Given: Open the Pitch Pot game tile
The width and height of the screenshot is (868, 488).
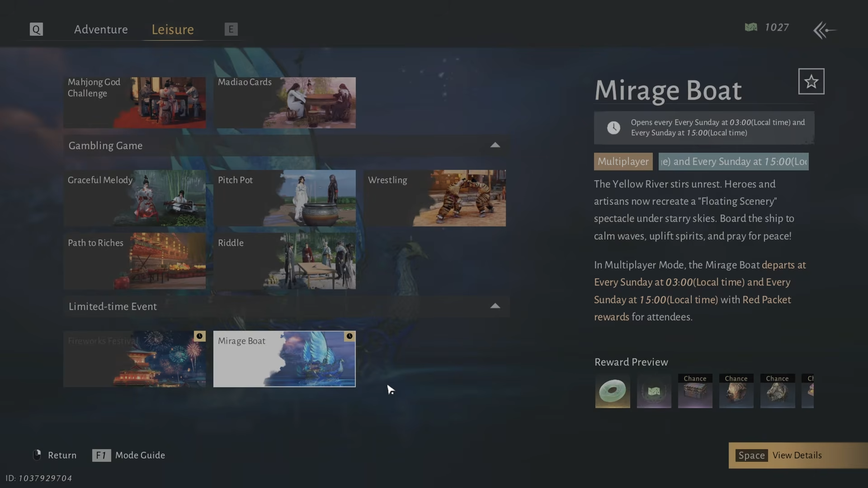Looking at the screenshot, I should (x=284, y=198).
